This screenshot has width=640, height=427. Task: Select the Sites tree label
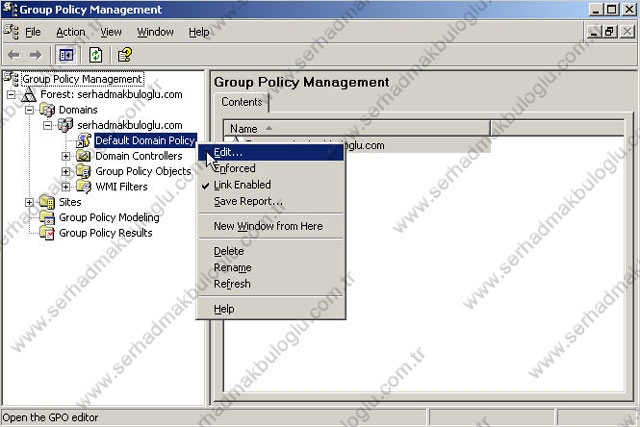70,202
